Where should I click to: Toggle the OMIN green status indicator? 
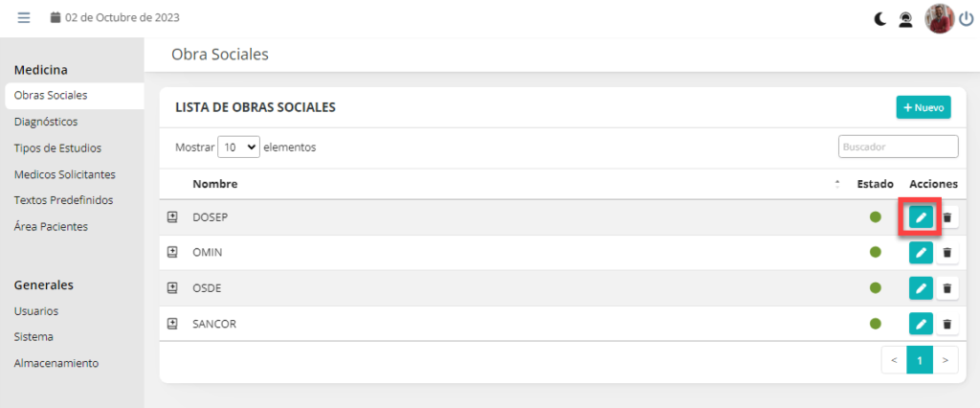point(876,253)
